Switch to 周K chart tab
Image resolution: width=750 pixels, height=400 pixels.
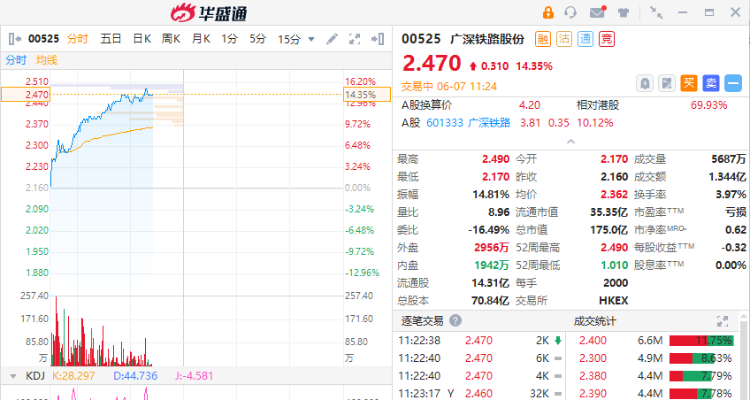coord(171,39)
